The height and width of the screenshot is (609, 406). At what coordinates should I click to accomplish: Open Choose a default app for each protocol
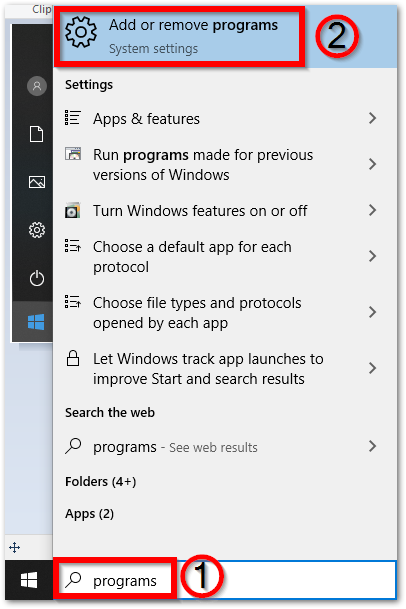[225, 257]
